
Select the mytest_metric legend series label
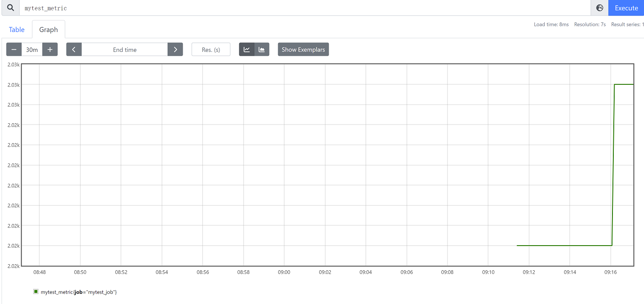(x=79, y=292)
